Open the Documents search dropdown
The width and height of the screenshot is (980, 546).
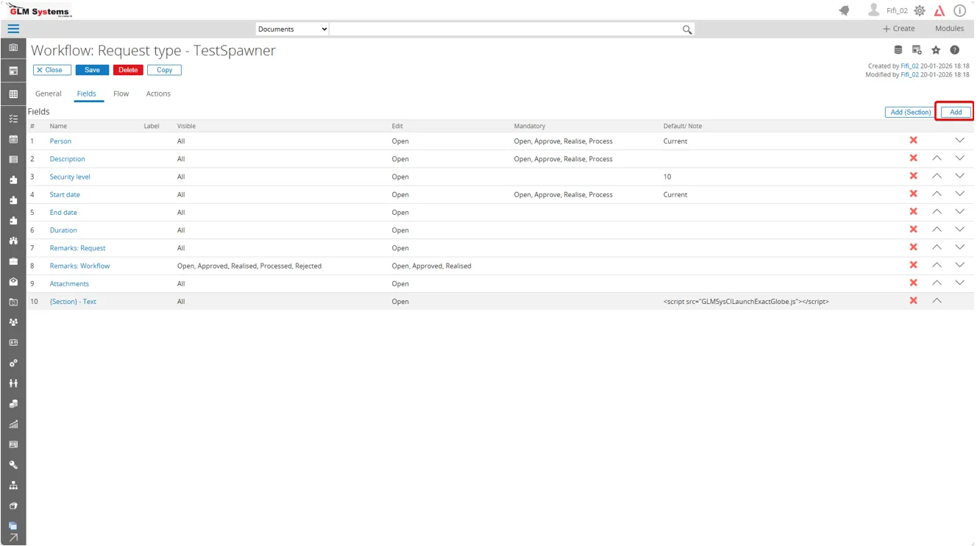(x=292, y=29)
